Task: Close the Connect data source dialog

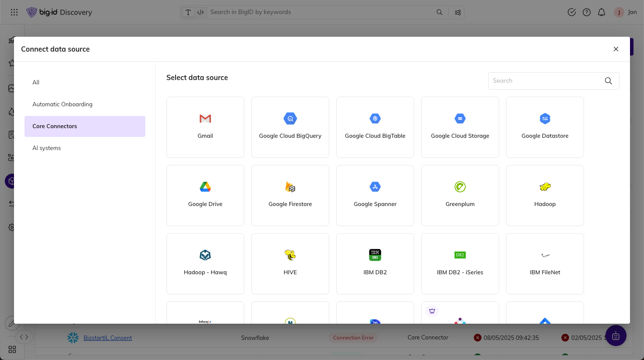Action: [x=616, y=49]
